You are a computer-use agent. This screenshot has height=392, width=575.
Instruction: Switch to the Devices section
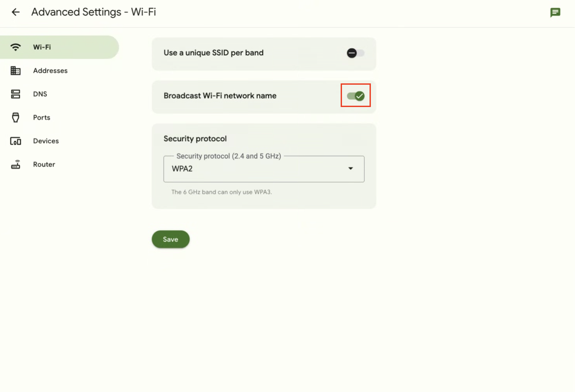[46, 141]
